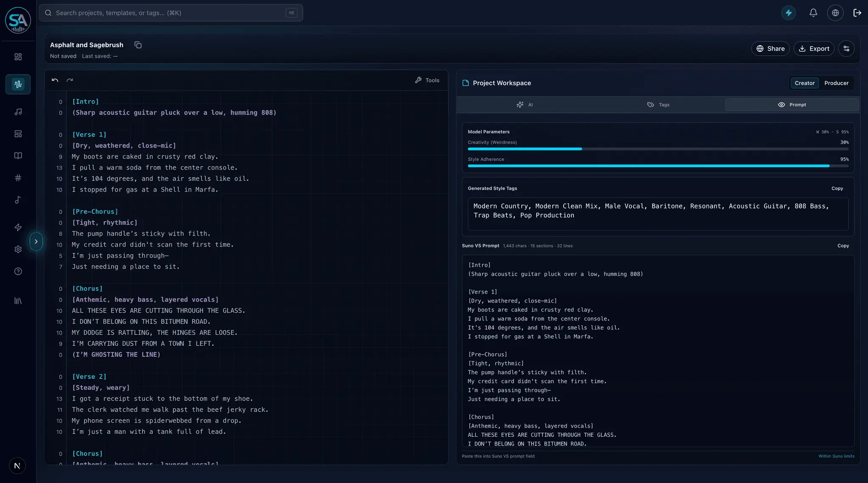868x483 pixels.
Task: Click editor line "Just needing a place to sit."
Action: (x=125, y=267)
